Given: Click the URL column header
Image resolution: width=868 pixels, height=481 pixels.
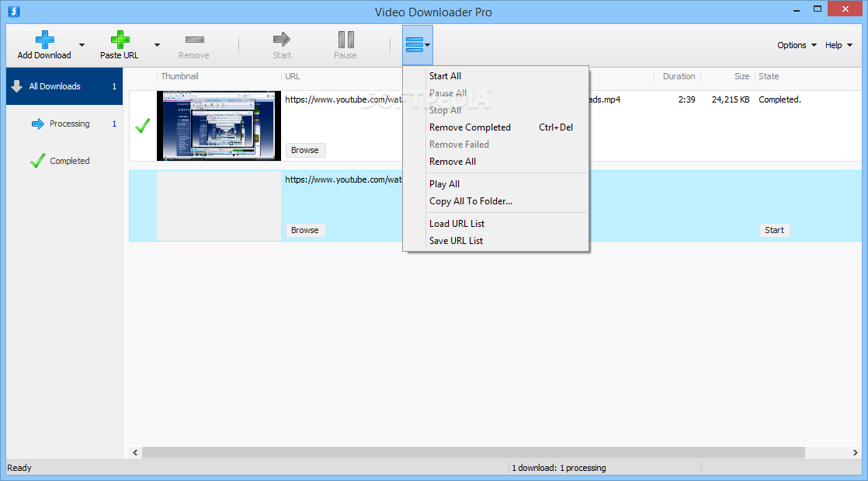Looking at the screenshot, I should pos(292,76).
